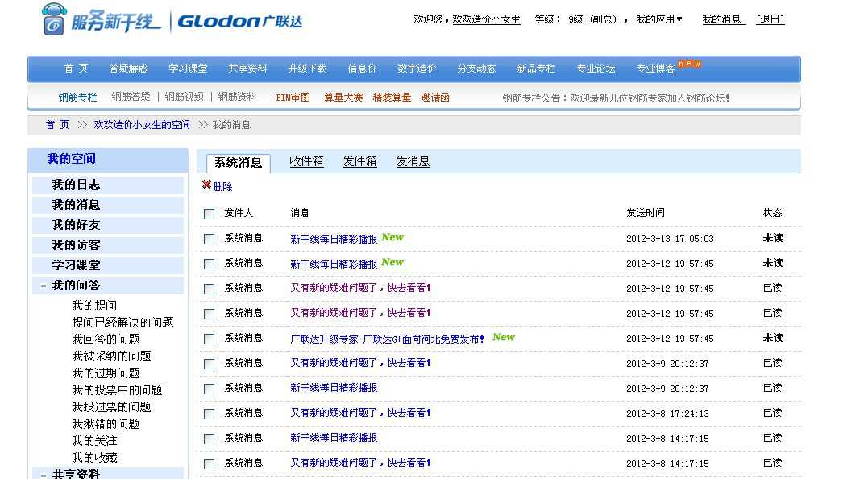868x479 pixels.
Task: Check the box for last 疑难问题 message row
Action: tap(210, 464)
